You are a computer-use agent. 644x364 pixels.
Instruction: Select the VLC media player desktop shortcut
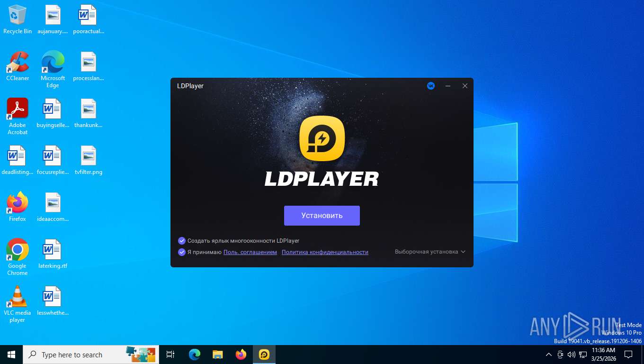tap(18, 304)
